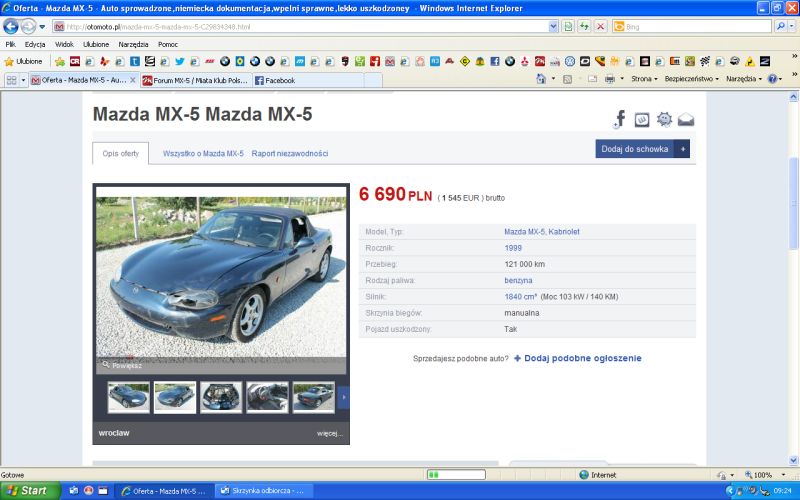800x500 pixels.
Task: Click the page vertical scrollbar down arrow
Action: 793,460
